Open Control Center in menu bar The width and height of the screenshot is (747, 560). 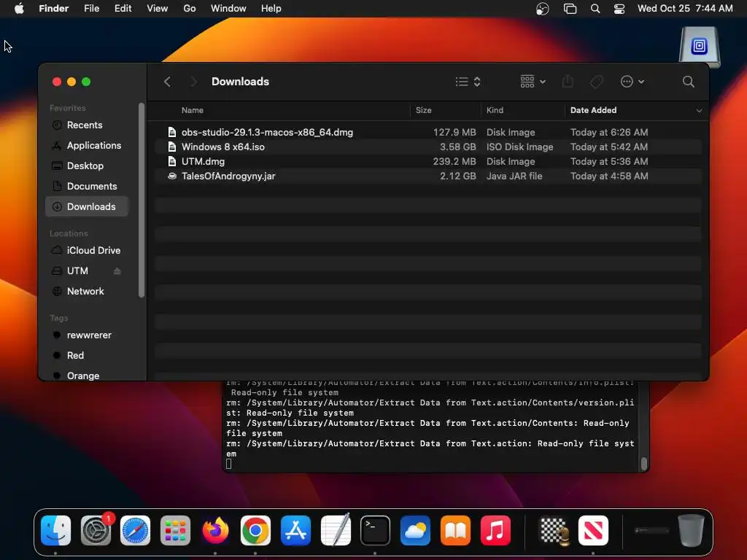[619, 9]
